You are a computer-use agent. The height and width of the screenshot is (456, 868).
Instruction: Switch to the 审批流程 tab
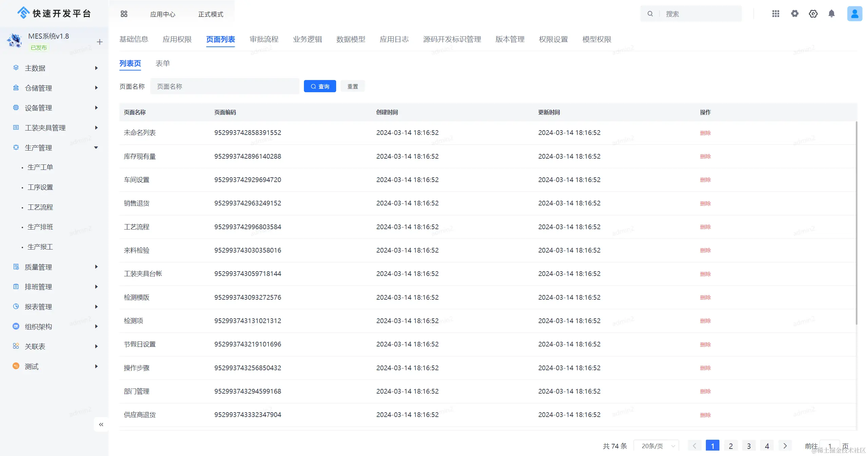tap(264, 39)
